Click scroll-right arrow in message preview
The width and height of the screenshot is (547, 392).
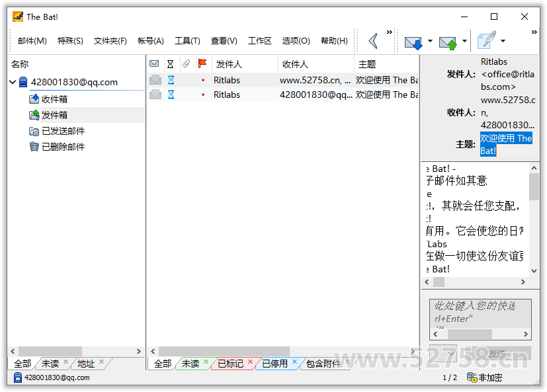point(523,282)
